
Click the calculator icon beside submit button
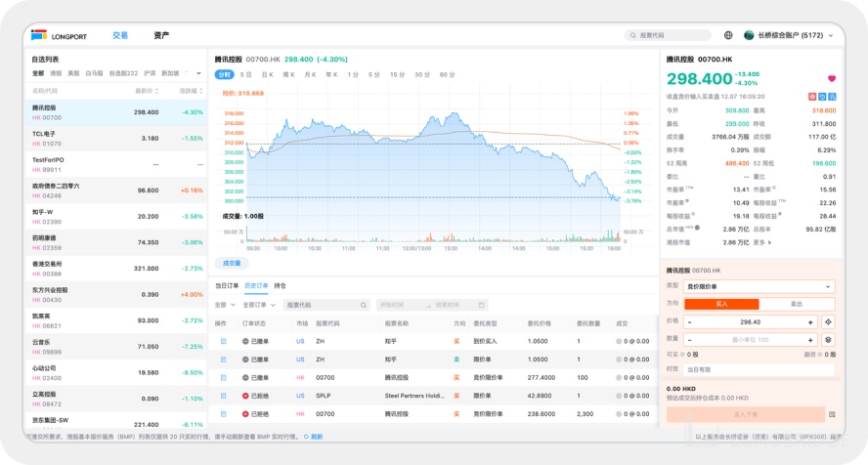832,414
